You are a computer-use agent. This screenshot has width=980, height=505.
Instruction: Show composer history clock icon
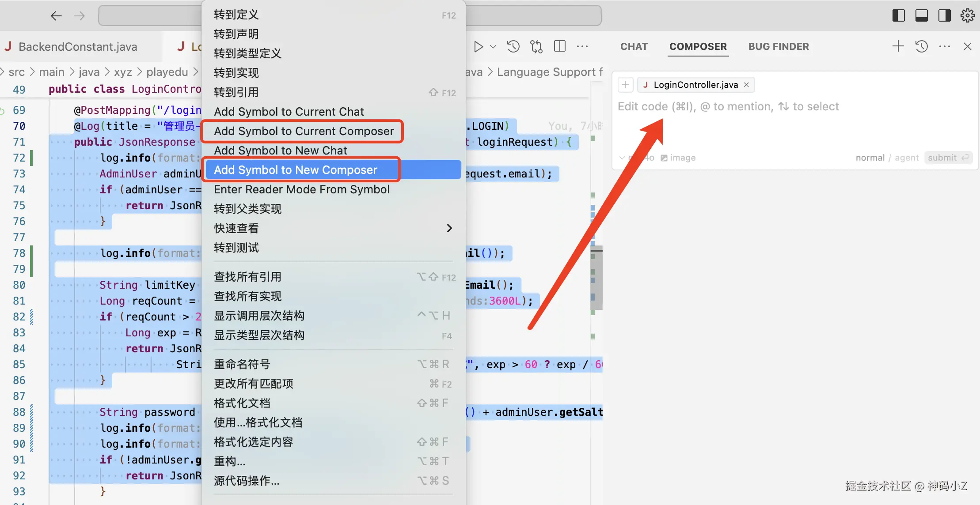(x=921, y=46)
